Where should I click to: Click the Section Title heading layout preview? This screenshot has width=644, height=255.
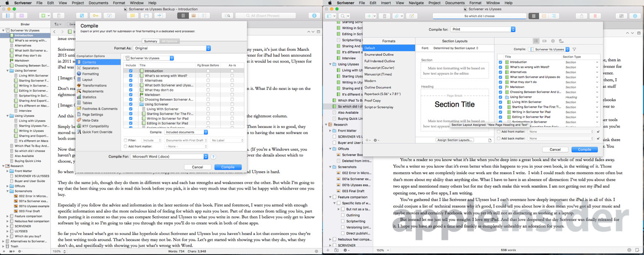[x=455, y=110]
